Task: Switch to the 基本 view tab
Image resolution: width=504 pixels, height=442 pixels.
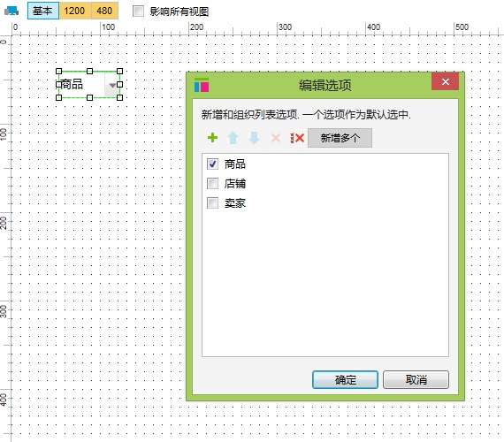Action: coord(43,11)
